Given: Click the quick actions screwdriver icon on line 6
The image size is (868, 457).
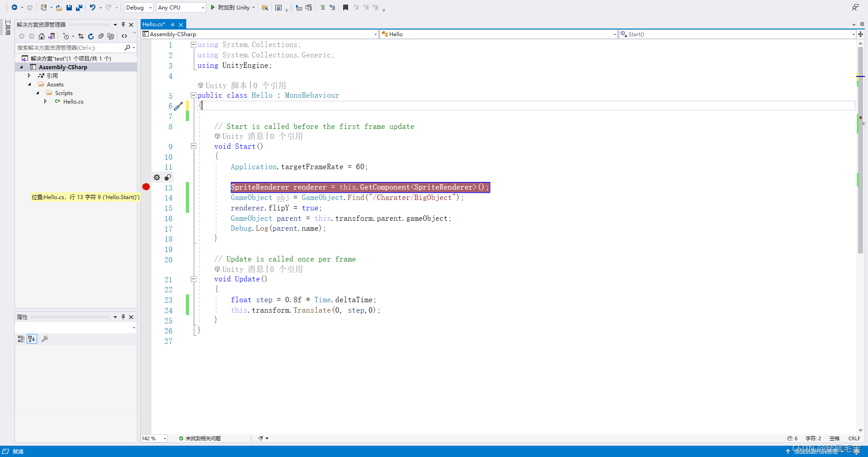Looking at the screenshot, I should (179, 106).
